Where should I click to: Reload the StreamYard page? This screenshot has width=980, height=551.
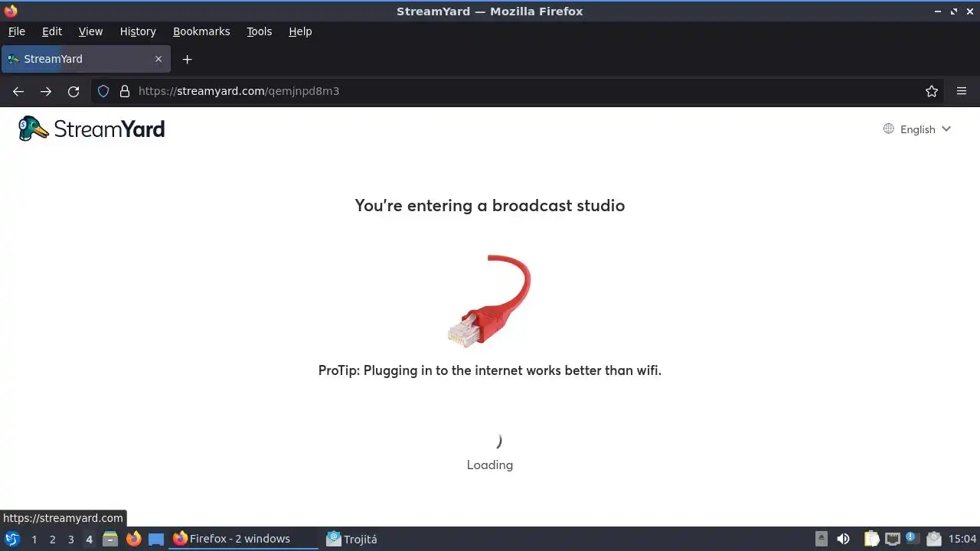point(73,91)
